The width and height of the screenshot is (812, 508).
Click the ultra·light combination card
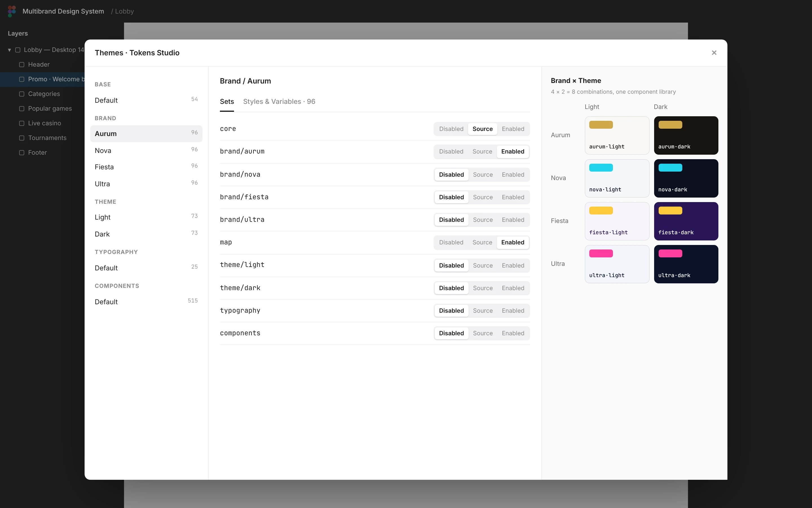pyautogui.click(x=617, y=264)
